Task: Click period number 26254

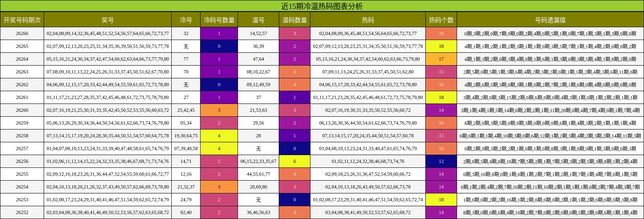Action: pos(22,187)
